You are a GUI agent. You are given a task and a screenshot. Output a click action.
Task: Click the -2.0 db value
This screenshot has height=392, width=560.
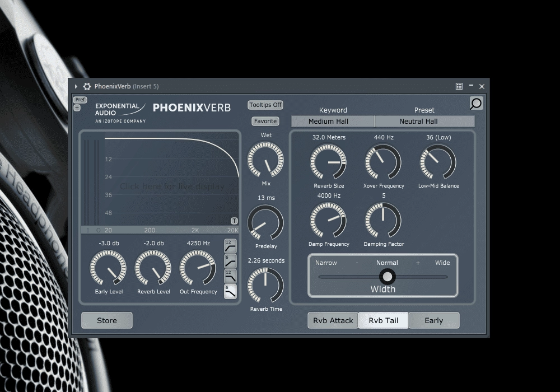click(153, 243)
